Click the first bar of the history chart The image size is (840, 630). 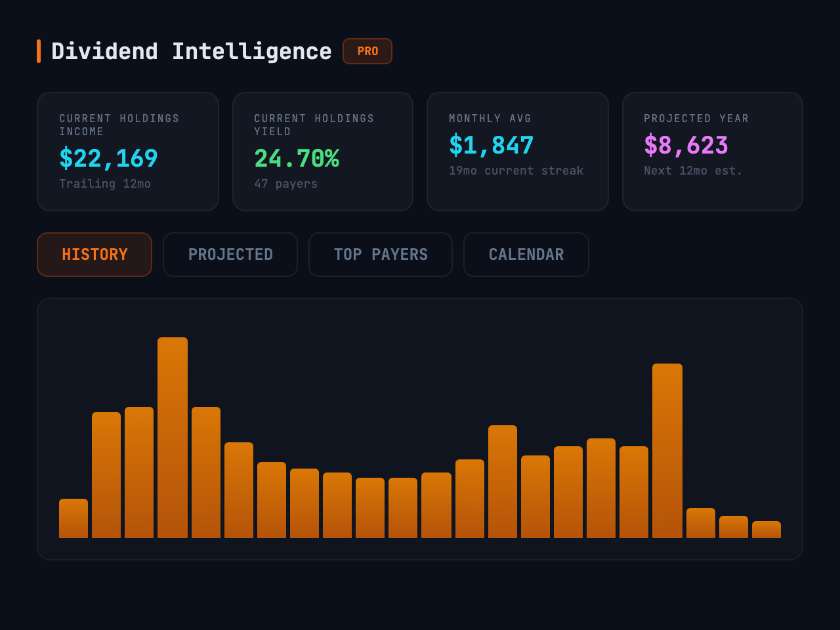72,518
